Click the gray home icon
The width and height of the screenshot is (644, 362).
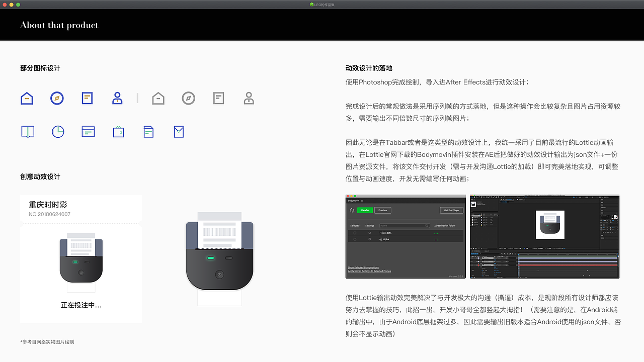[x=158, y=98]
